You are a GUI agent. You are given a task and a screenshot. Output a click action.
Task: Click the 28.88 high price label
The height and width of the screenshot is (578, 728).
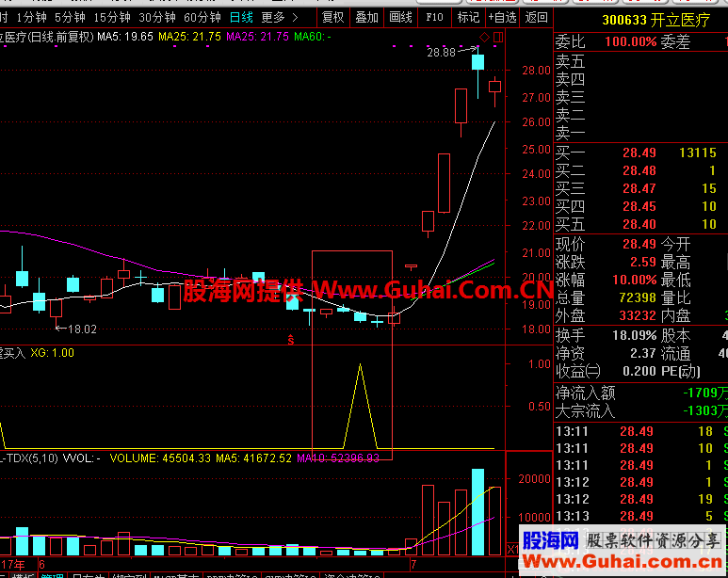[441, 53]
